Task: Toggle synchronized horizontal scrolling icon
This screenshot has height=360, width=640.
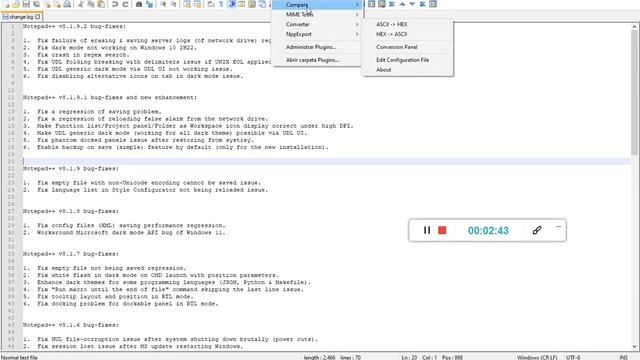Action: click(x=197, y=4)
